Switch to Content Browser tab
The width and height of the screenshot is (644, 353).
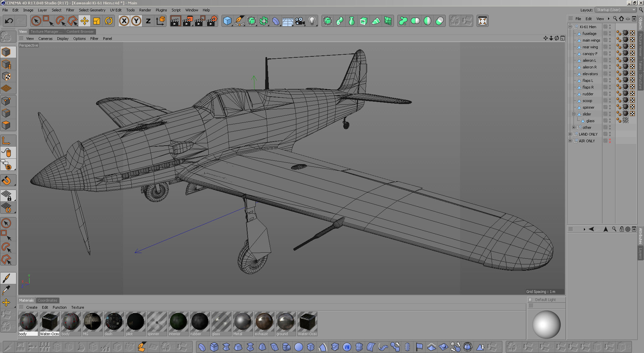(x=80, y=32)
